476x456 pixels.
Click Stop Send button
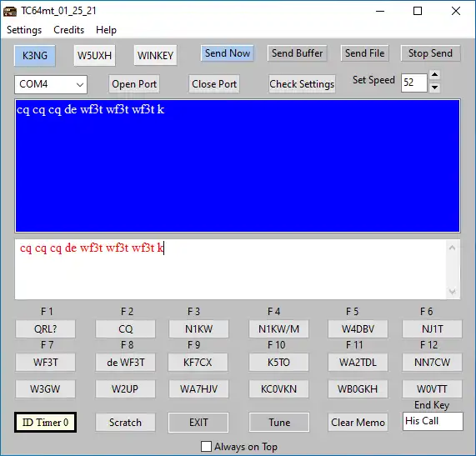430,53
